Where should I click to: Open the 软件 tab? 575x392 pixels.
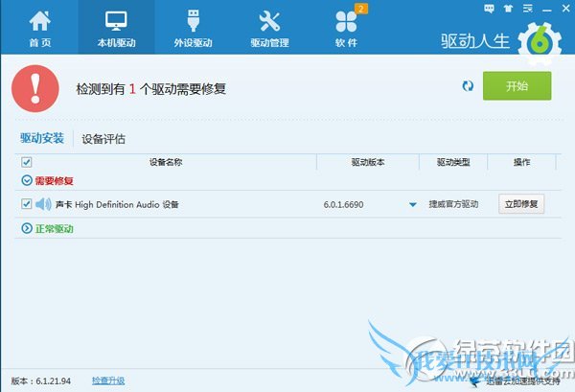click(346, 29)
